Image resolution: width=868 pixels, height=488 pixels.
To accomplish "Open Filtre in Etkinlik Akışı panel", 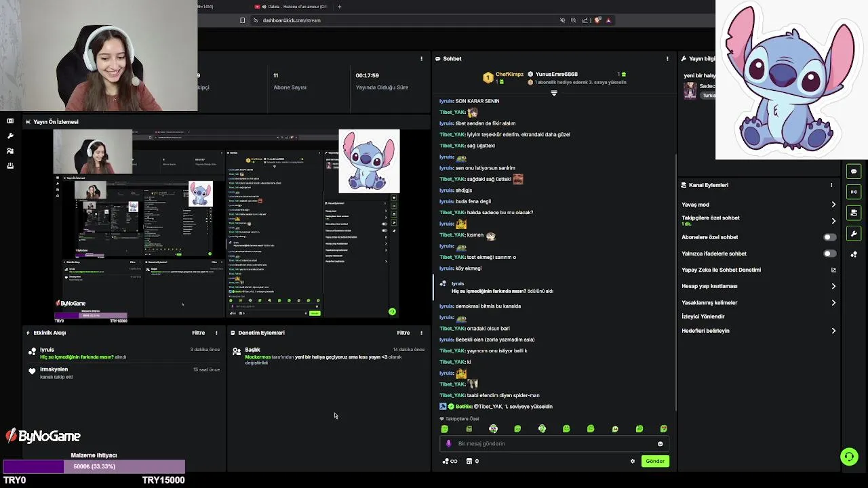I will pyautogui.click(x=198, y=333).
